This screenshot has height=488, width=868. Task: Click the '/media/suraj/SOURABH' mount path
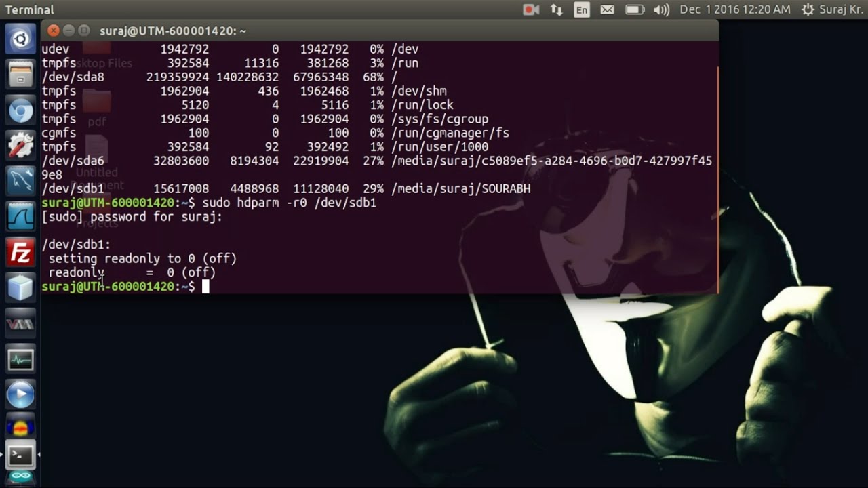coord(461,189)
